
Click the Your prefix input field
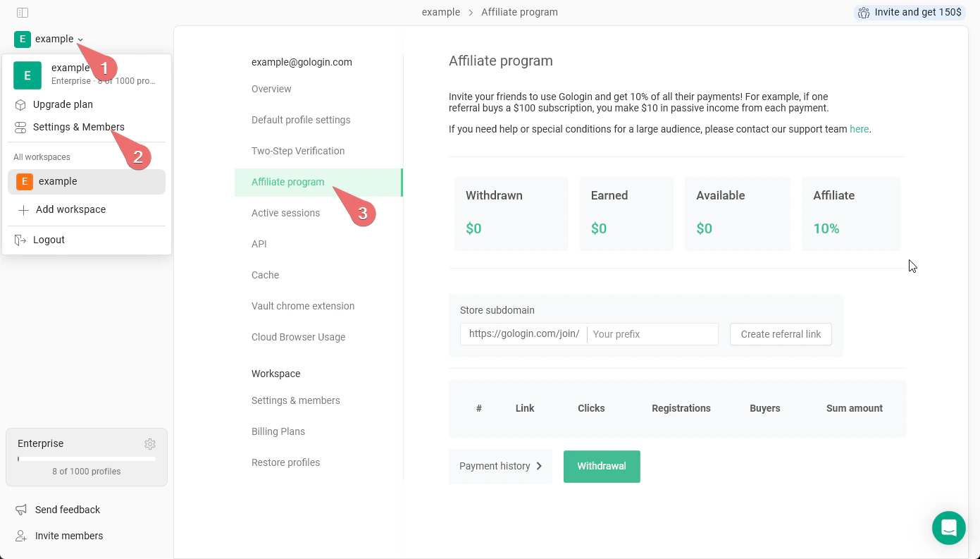coord(652,333)
